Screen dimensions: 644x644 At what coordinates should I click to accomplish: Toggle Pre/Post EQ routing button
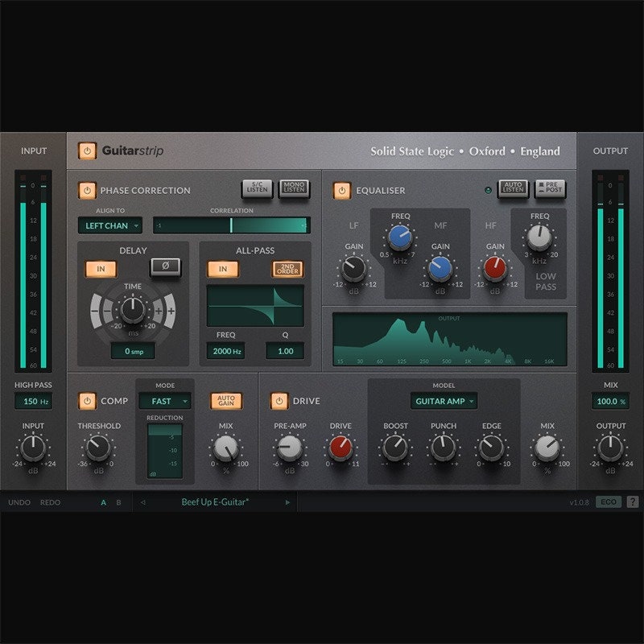(551, 188)
